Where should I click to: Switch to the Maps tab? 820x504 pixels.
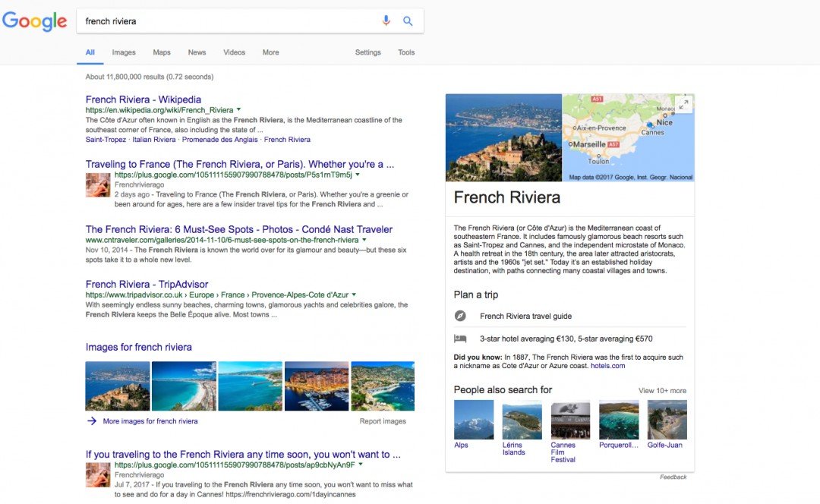(x=162, y=52)
